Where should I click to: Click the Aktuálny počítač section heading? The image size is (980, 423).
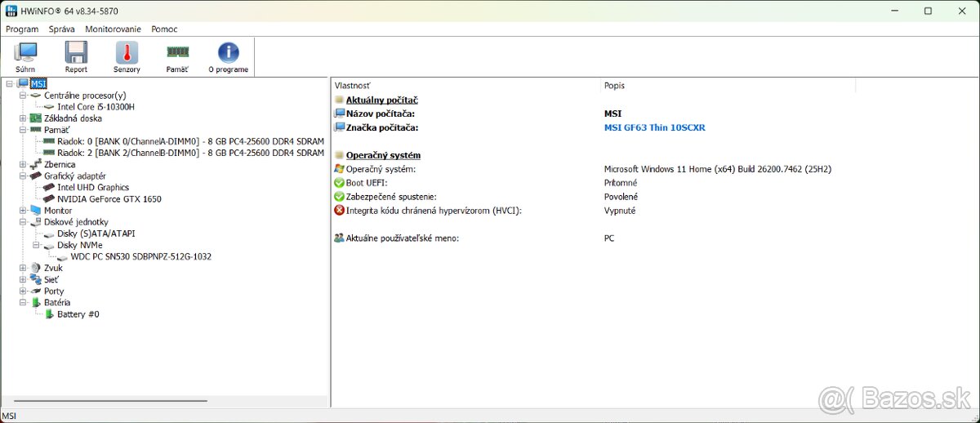pos(382,100)
